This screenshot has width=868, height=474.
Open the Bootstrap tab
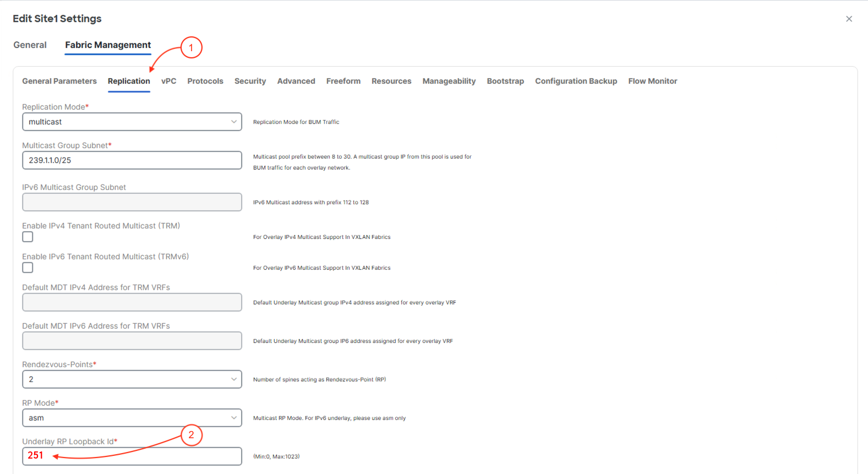[505, 81]
